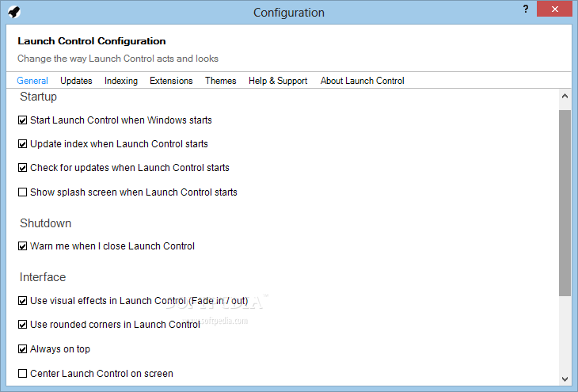Viewport: 578px width, 392px height.
Task: Click the Startup section heading
Action: [38, 97]
